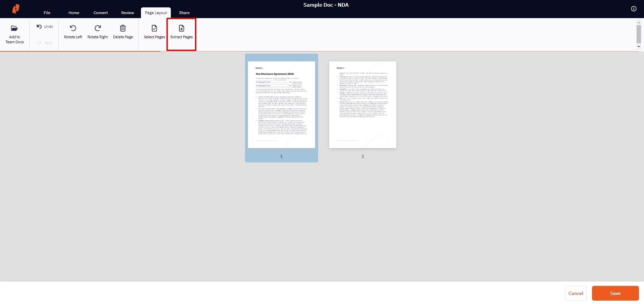644x304 pixels.
Task: Select the Rotate Right tool
Action: tap(97, 32)
